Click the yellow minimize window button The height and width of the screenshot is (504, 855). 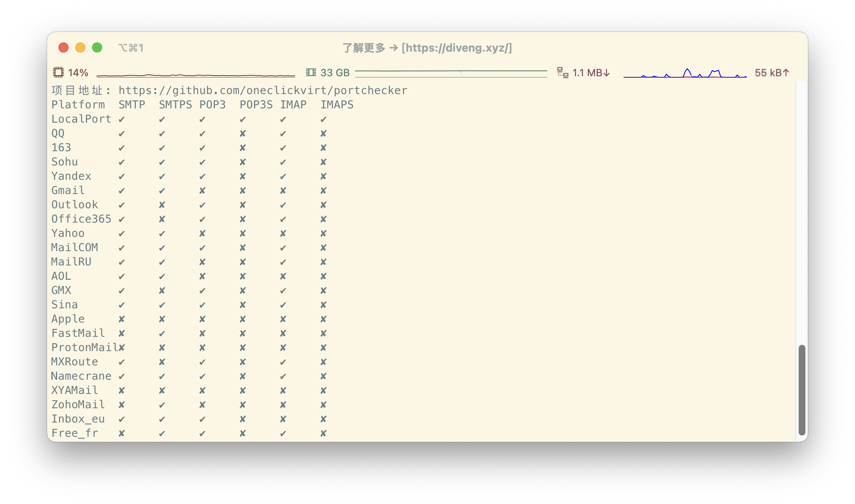pyautogui.click(x=80, y=47)
